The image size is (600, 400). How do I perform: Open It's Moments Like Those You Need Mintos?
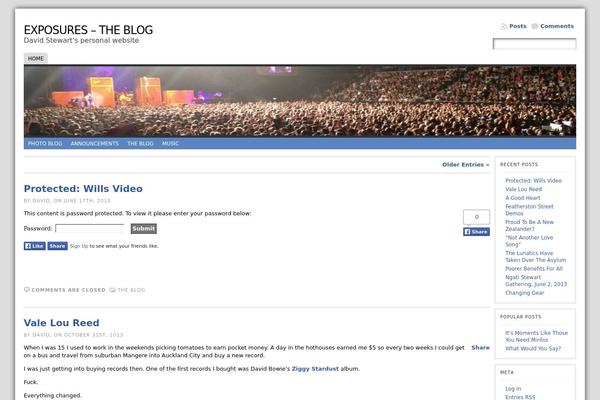coord(536,336)
